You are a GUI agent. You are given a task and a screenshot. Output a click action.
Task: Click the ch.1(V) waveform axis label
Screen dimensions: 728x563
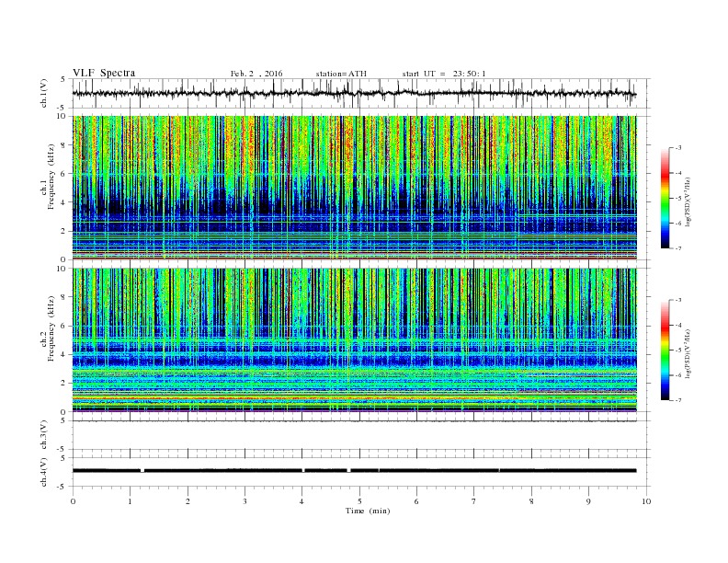coord(44,93)
